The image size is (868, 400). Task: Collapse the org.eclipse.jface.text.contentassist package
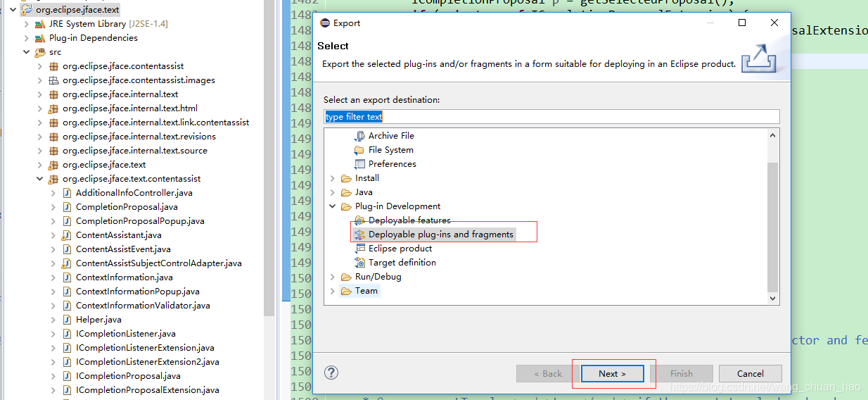[40, 179]
